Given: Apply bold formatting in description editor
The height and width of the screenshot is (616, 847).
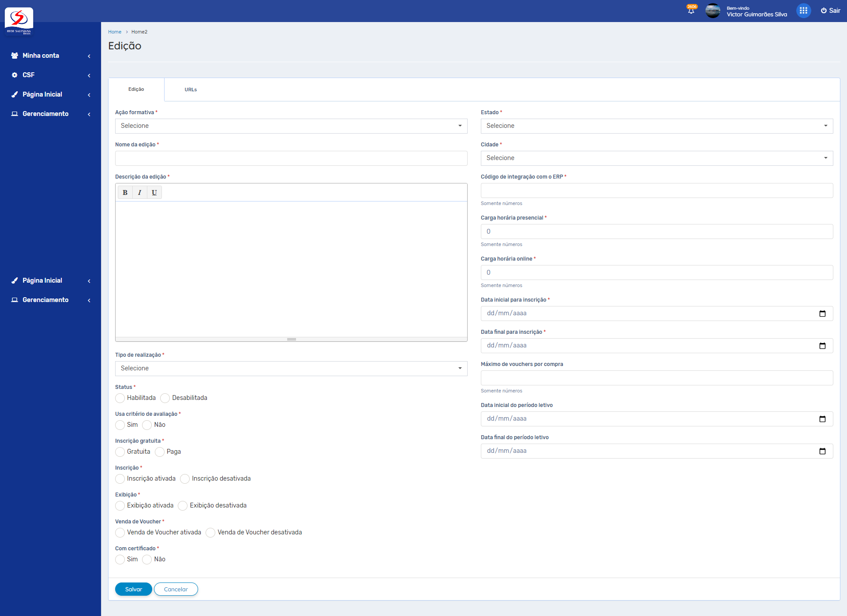Looking at the screenshot, I should point(125,192).
